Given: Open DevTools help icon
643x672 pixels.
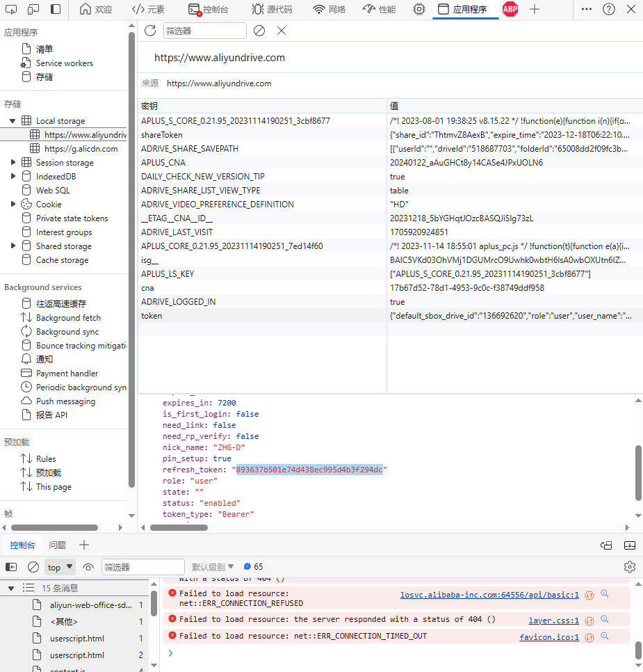Looking at the screenshot, I should click(609, 9).
